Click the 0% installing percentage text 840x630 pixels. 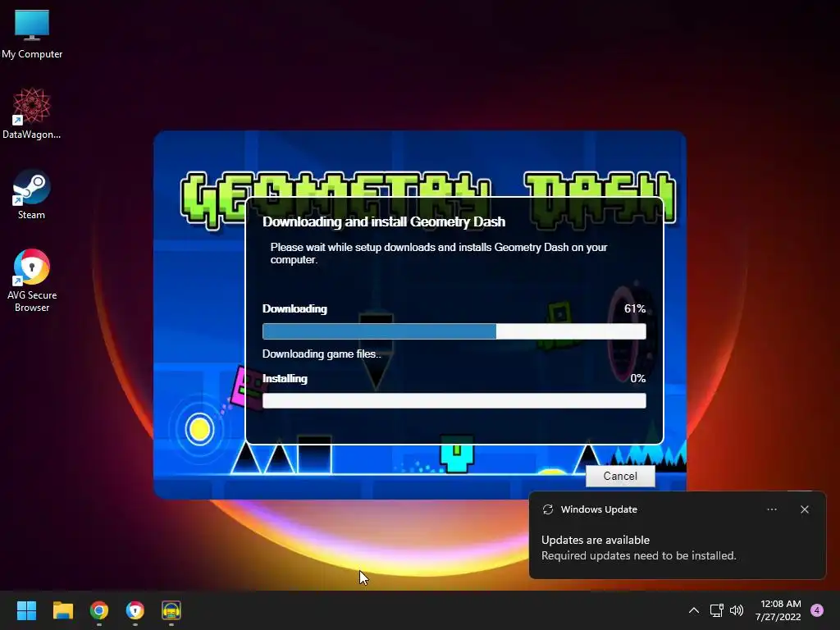(x=638, y=378)
